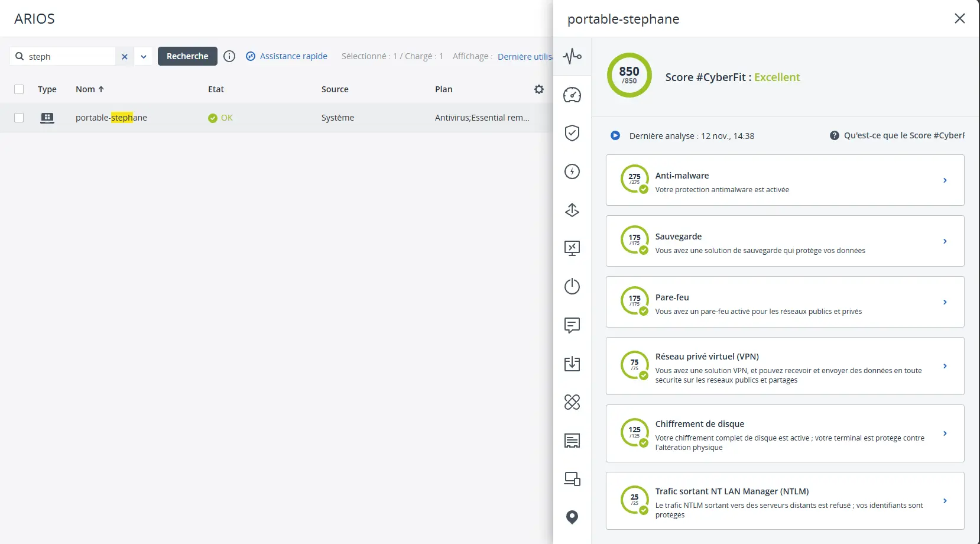Viewport: 980px width, 544px height.
Task: Tick the checkbox for portable-stephane row
Action: tap(19, 118)
